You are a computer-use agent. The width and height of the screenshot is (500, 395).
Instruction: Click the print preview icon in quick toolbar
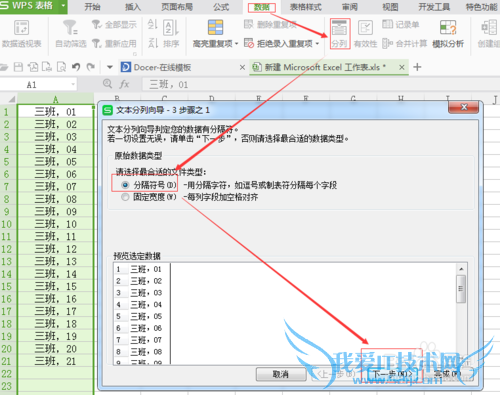[62, 67]
